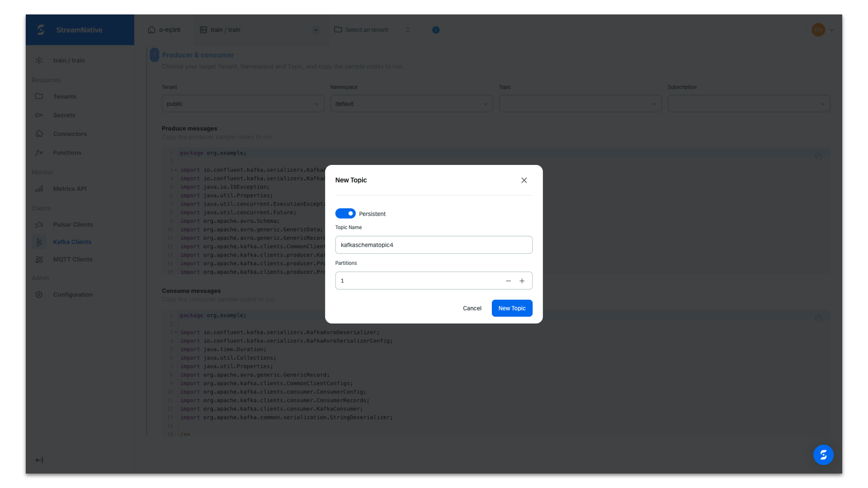Screen dimensions: 868x488
Task: Expand the Namespace default dropdown
Action: point(411,104)
